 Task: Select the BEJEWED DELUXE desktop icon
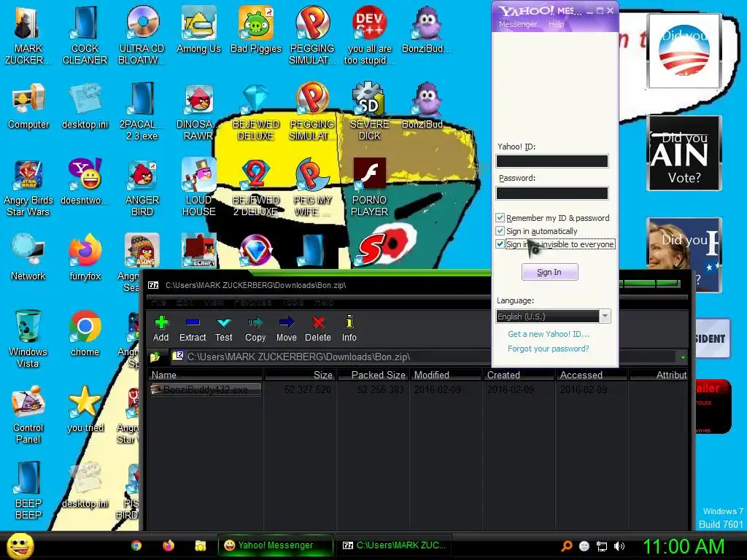click(x=256, y=112)
